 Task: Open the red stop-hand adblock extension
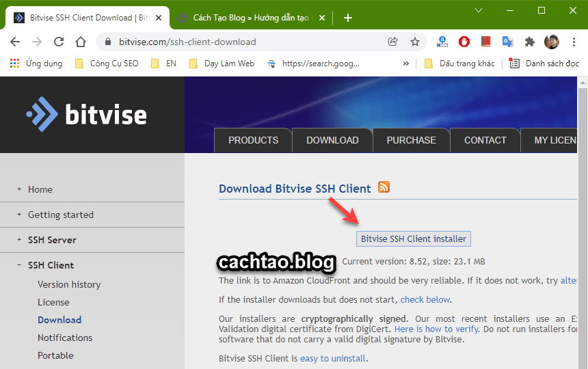coord(464,42)
